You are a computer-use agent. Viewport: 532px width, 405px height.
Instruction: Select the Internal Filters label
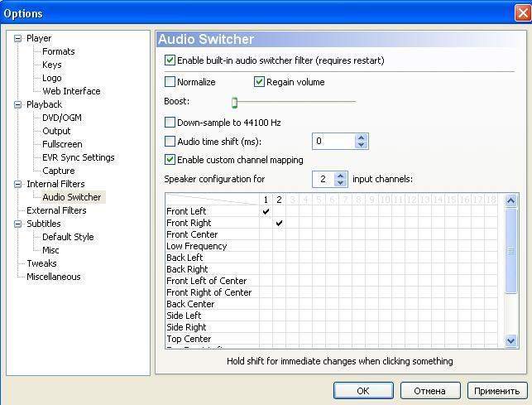[x=55, y=184]
